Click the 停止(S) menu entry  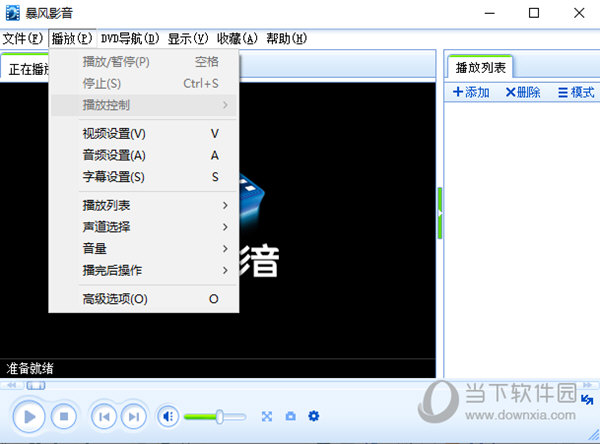pyautogui.click(x=144, y=83)
